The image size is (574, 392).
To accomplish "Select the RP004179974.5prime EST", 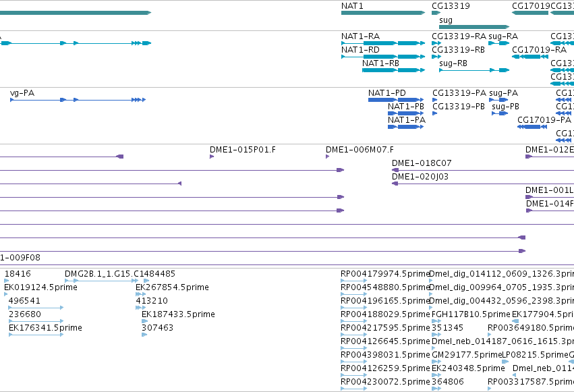I will click(x=353, y=281).
